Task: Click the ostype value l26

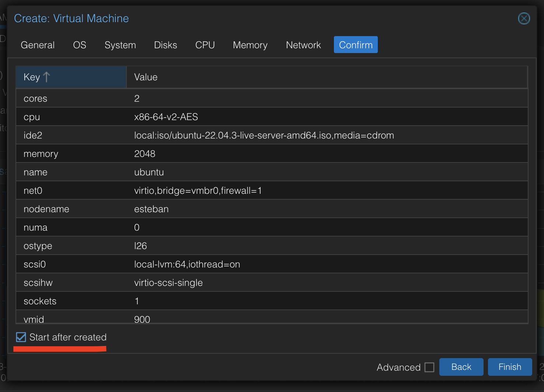Action: coord(140,246)
